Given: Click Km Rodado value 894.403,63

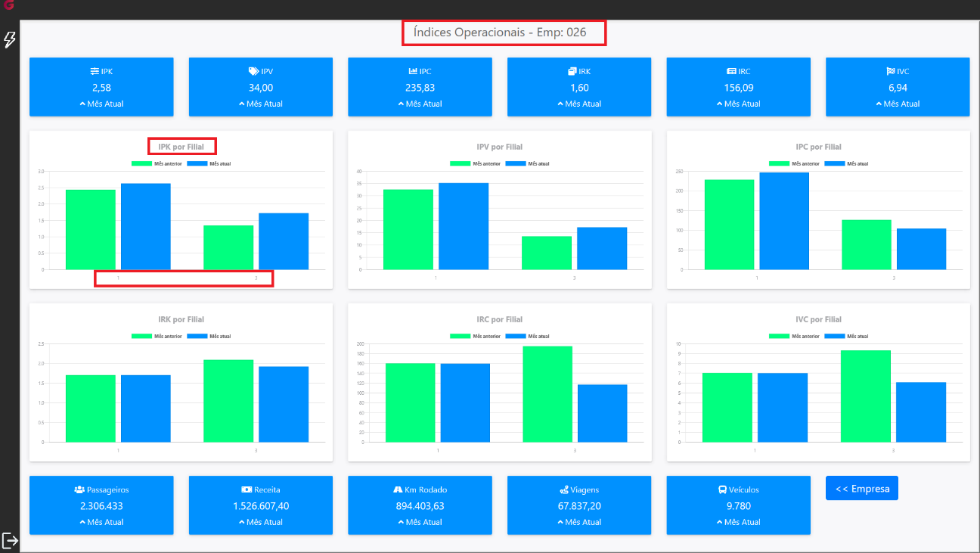Looking at the screenshot, I should pyautogui.click(x=420, y=506).
